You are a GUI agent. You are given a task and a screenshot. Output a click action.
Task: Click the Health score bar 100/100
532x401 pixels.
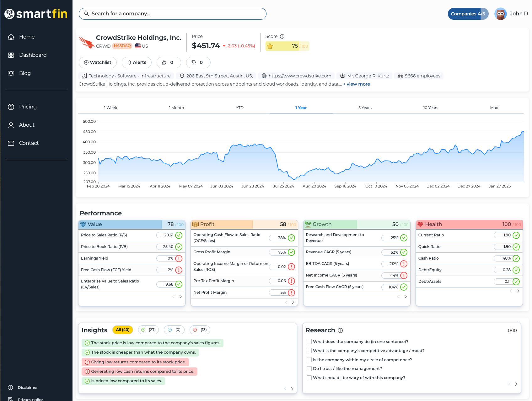click(x=469, y=224)
